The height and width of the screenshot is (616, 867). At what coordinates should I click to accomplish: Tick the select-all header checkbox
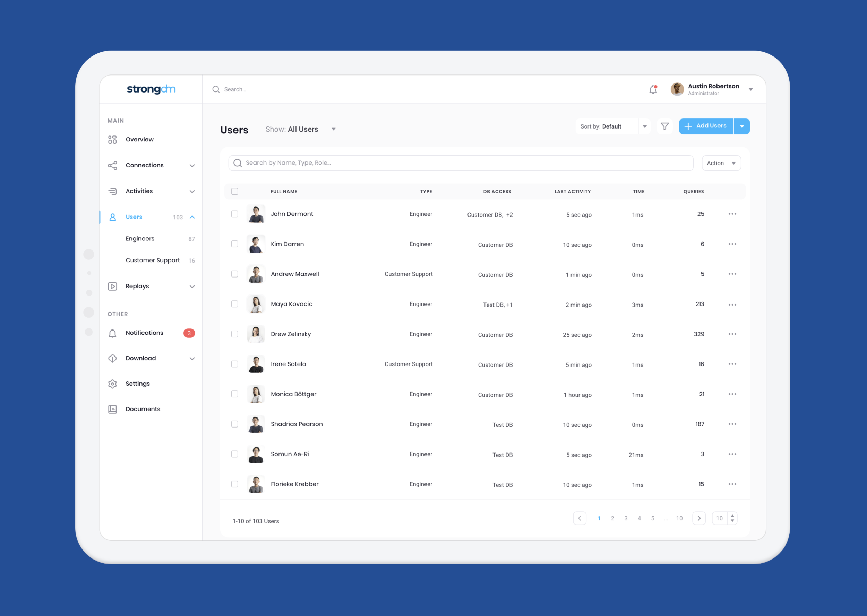234,191
